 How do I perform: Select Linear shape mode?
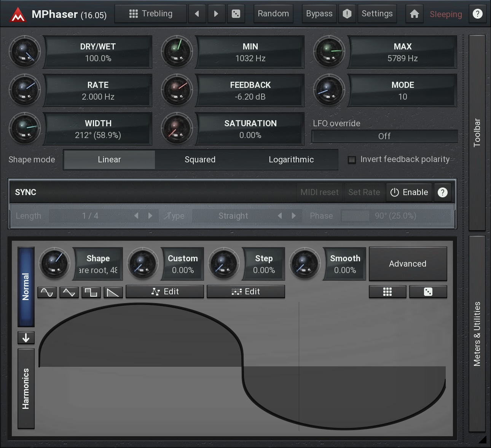click(x=109, y=160)
